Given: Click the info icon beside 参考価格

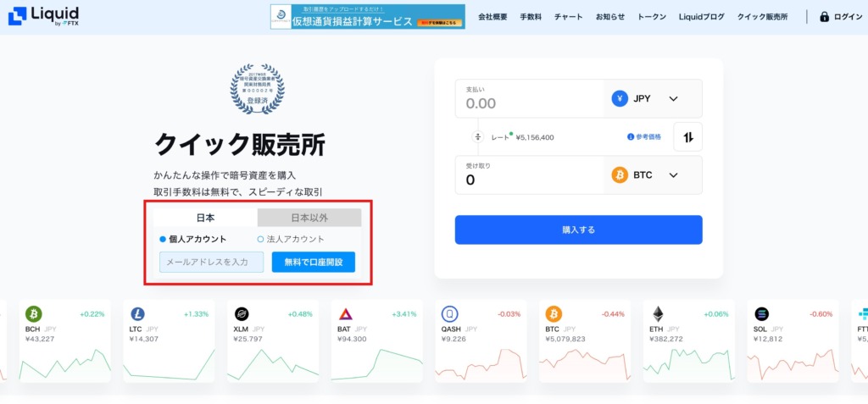Looking at the screenshot, I should click(x=630, y=136).
